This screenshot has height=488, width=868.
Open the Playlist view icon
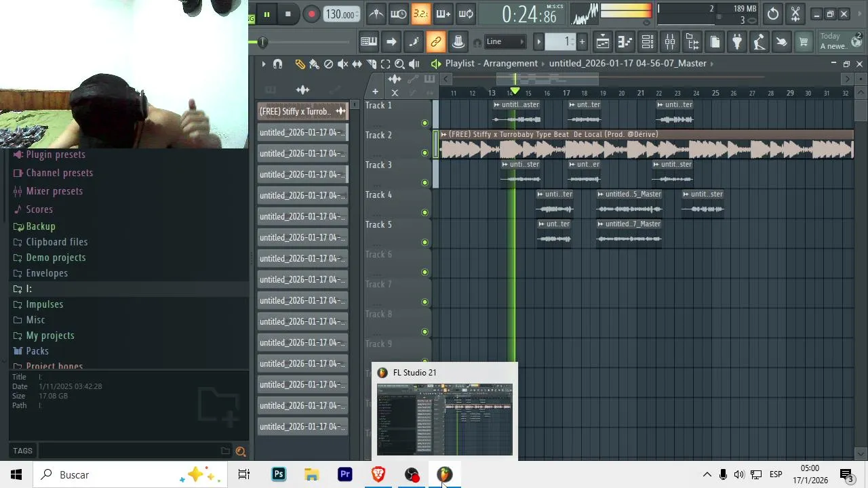(x=603, y=42)
